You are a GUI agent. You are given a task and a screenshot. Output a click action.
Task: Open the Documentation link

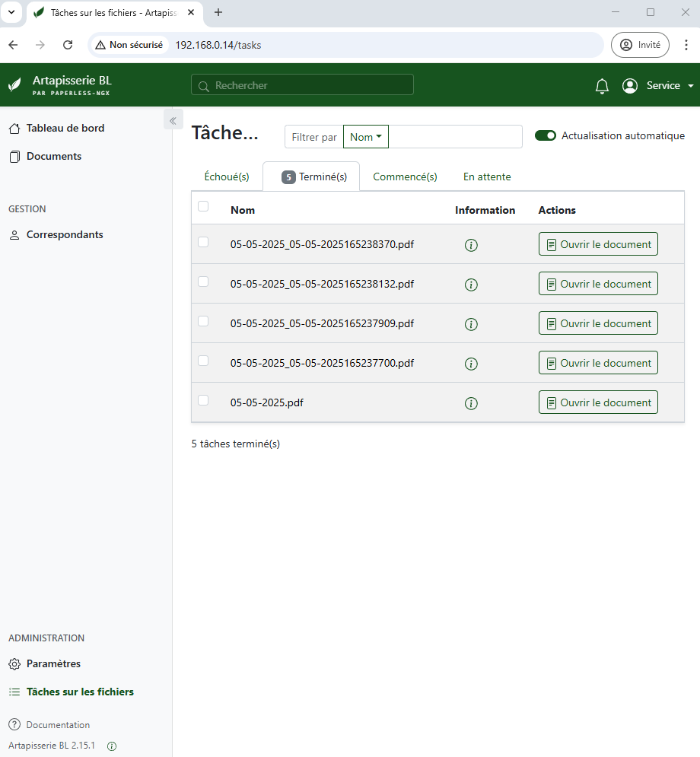58,725
